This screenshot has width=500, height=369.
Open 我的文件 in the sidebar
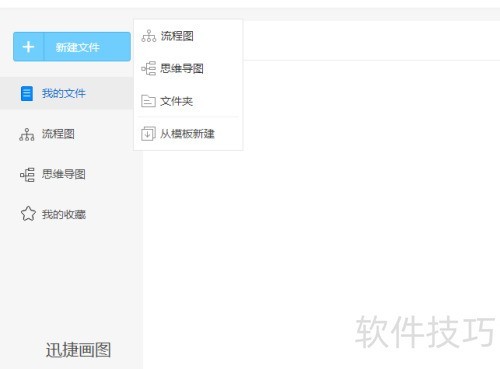click(67, 93)
